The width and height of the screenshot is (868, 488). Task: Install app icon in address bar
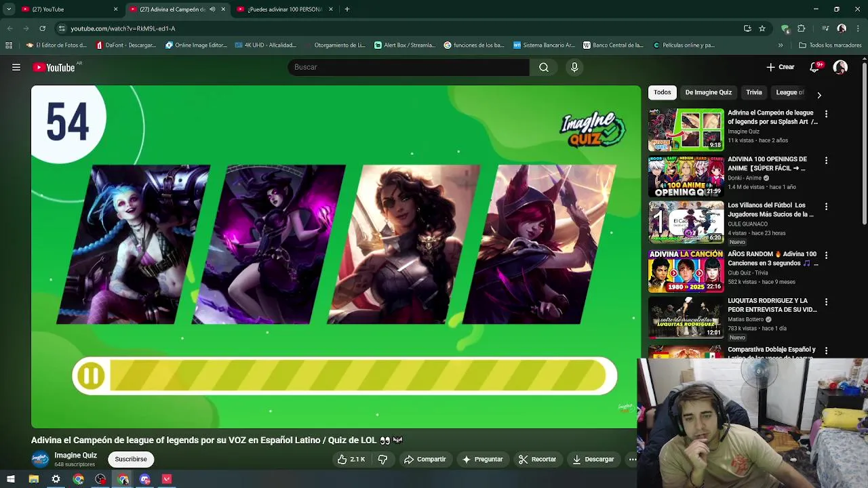click(747, 28)
